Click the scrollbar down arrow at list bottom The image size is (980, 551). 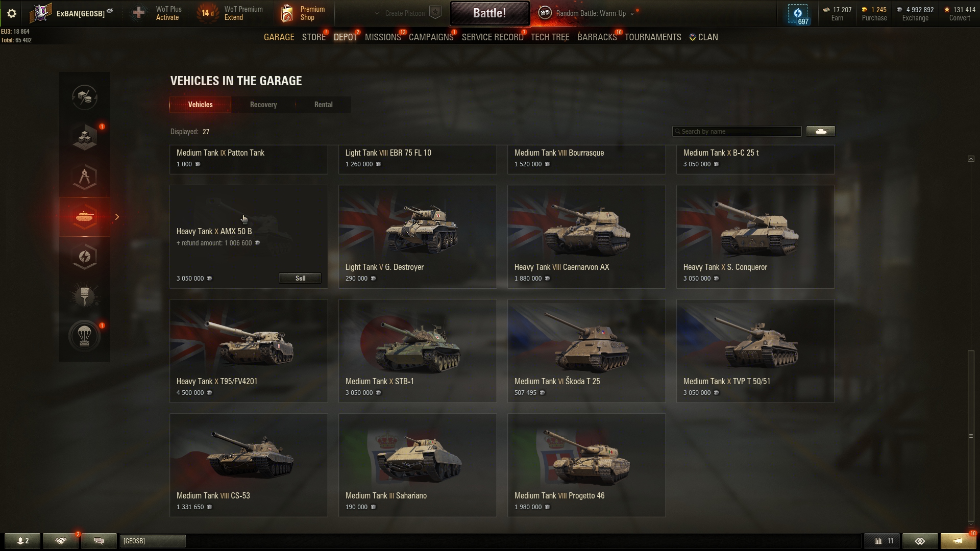pyautogui.click(x=971, y=524)
